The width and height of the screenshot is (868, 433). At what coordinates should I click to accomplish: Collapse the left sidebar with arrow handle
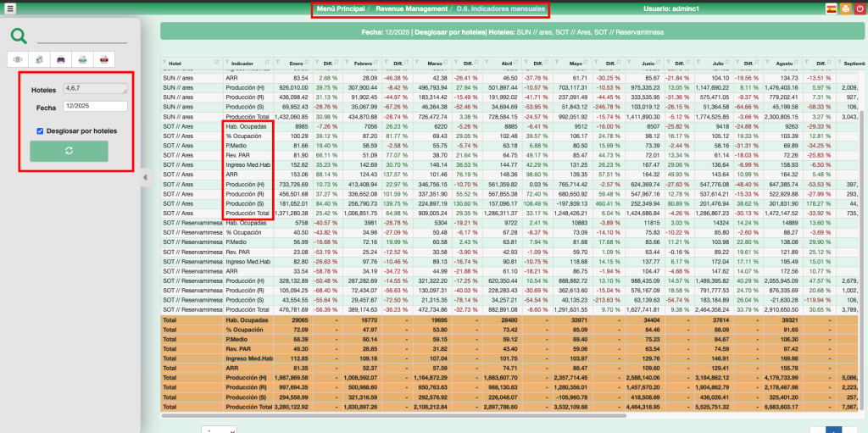(x=143, y=177)
